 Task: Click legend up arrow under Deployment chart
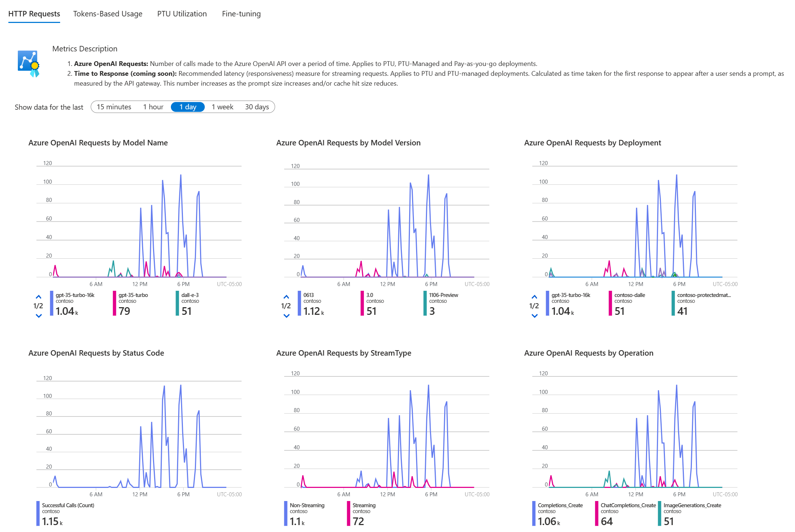(x=534, y=297)
